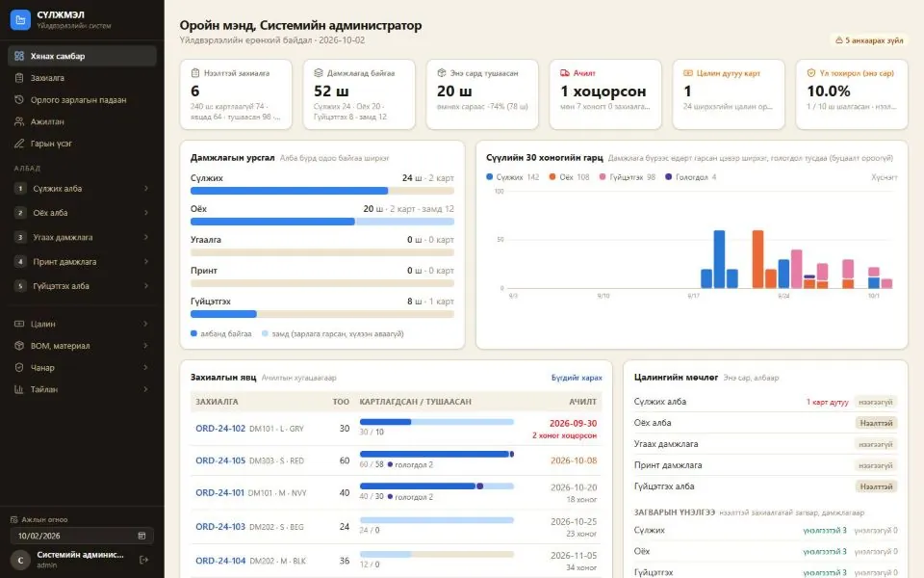Click the Ажилтан people icon
924x578 pixels.
(x=19, y=121)
